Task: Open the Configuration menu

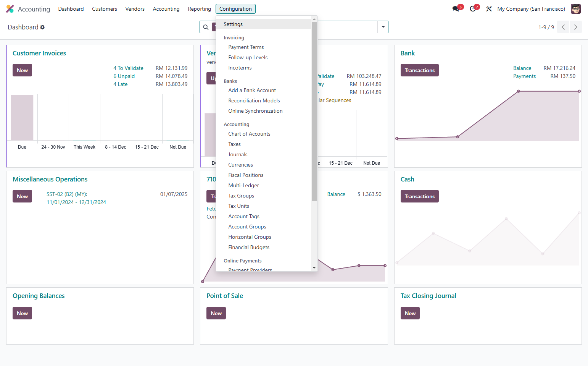Action: pos(235,9)
